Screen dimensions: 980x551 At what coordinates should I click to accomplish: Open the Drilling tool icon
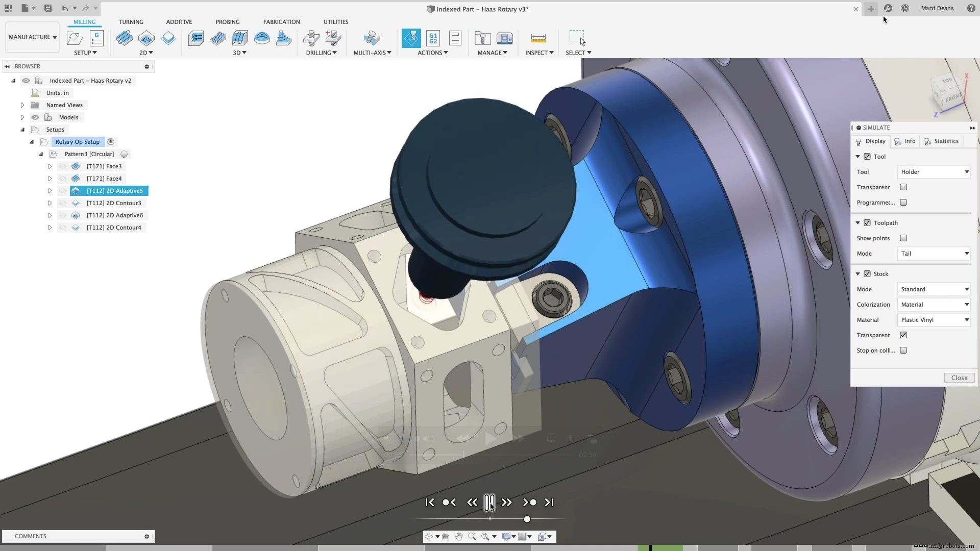point(311,38)
